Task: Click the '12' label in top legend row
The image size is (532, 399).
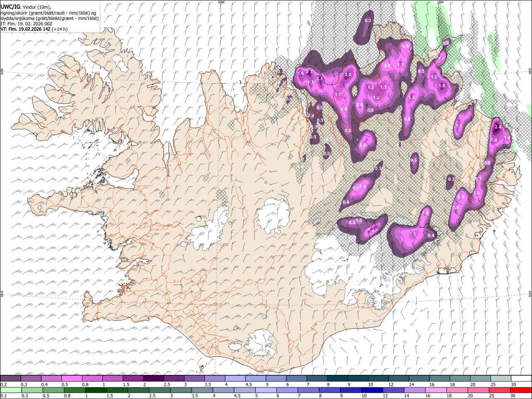Action: [x=391, y=384]
